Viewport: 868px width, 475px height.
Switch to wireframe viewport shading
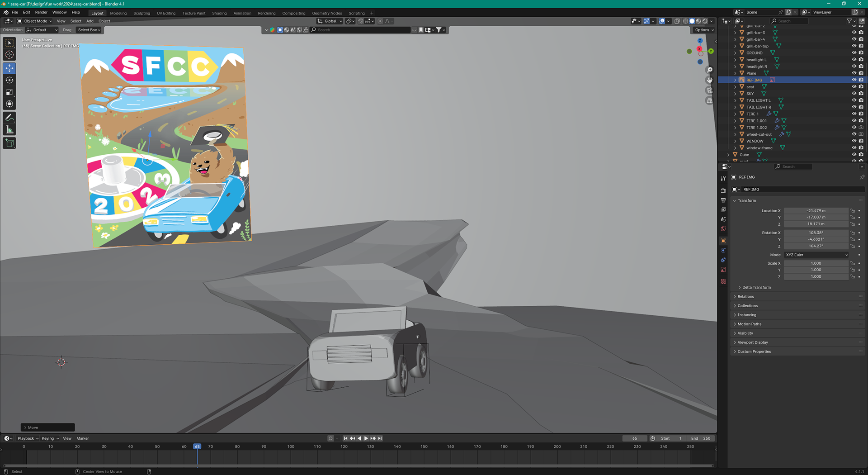point(685,21)
